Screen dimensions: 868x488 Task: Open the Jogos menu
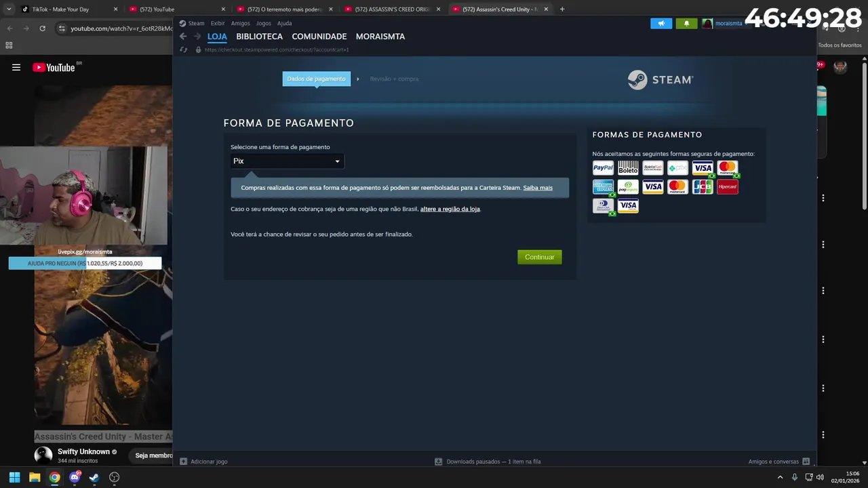pyautogui.click(x=264, y=23)
